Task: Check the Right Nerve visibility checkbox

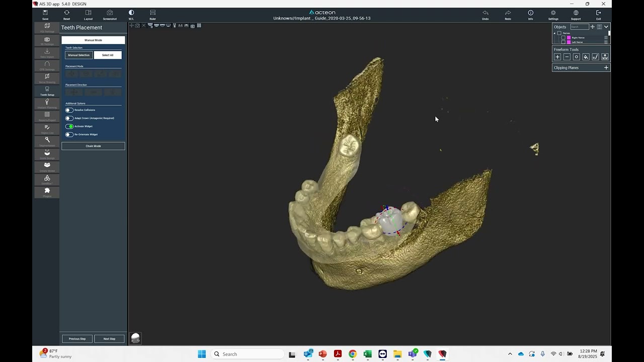Action: (563, 38)
